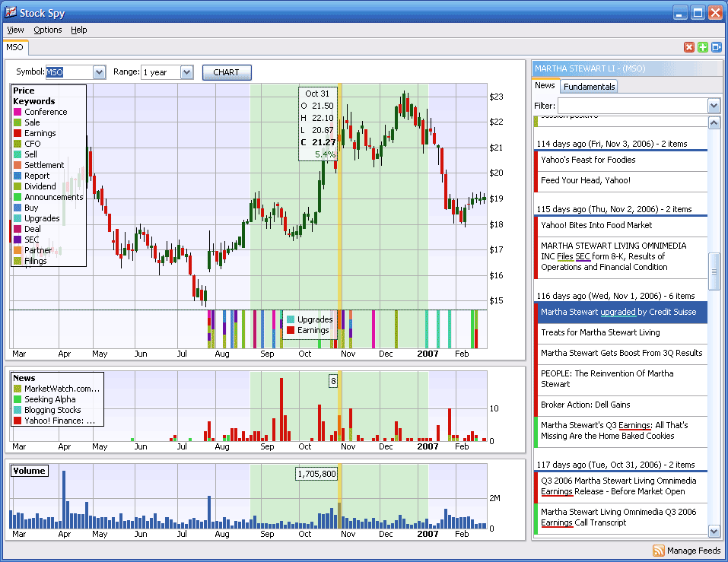Switch to the Fundamentals tab
Screen dimensions: 728x562
[588, 86]
